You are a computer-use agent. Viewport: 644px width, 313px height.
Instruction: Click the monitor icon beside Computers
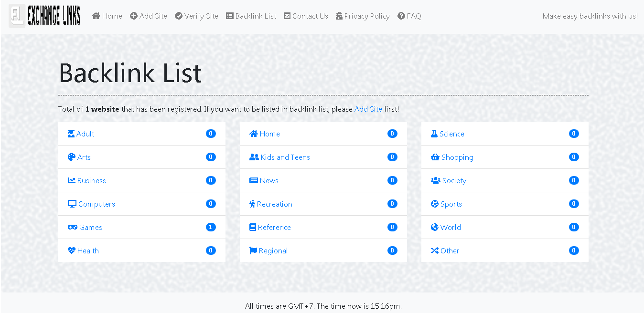(x=72, y=204)
